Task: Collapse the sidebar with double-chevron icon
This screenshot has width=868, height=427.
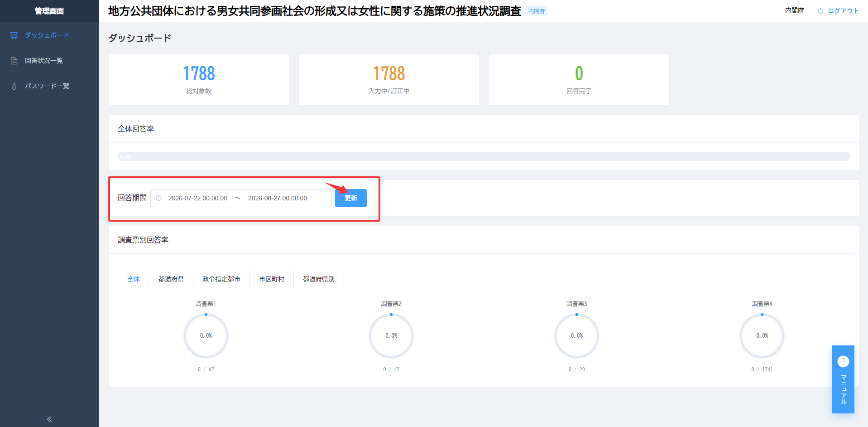Action: coord(49,419)
